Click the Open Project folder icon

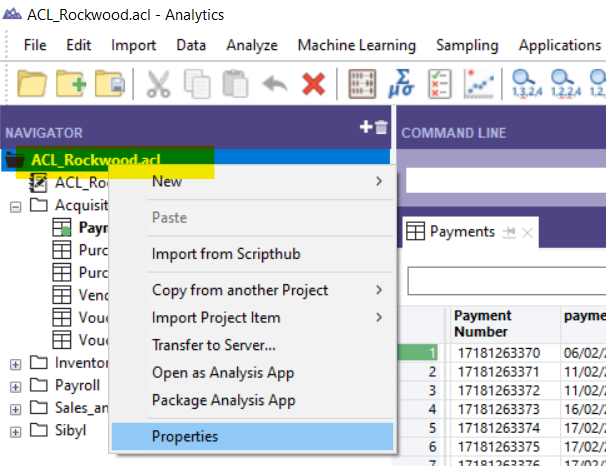pyautogui.click(x=32, y=83)
